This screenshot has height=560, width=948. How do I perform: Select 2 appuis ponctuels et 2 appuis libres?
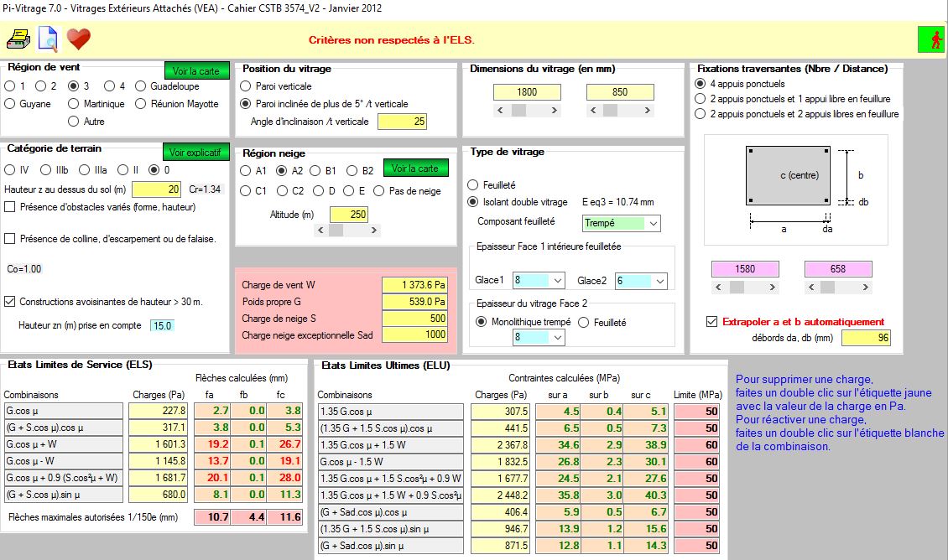pos(701,113)
